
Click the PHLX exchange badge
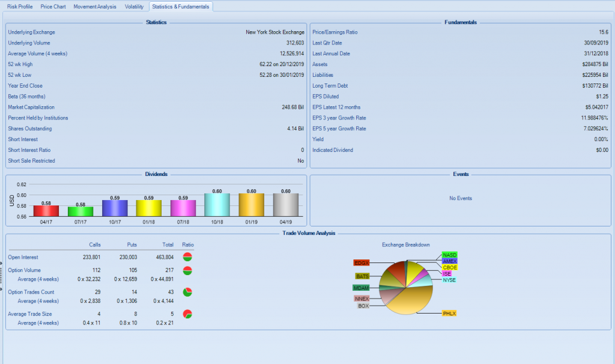click(x=449, y=313)
